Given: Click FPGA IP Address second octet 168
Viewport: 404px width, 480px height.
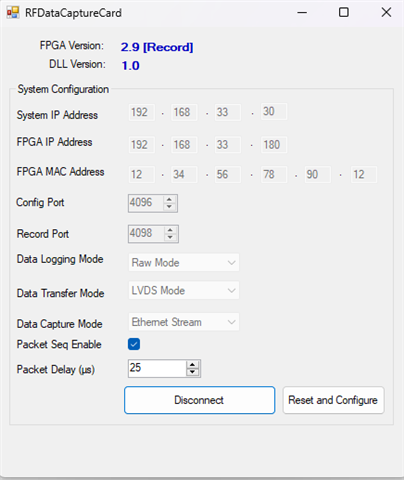Looking at the screenshot, I should (184, 145).
